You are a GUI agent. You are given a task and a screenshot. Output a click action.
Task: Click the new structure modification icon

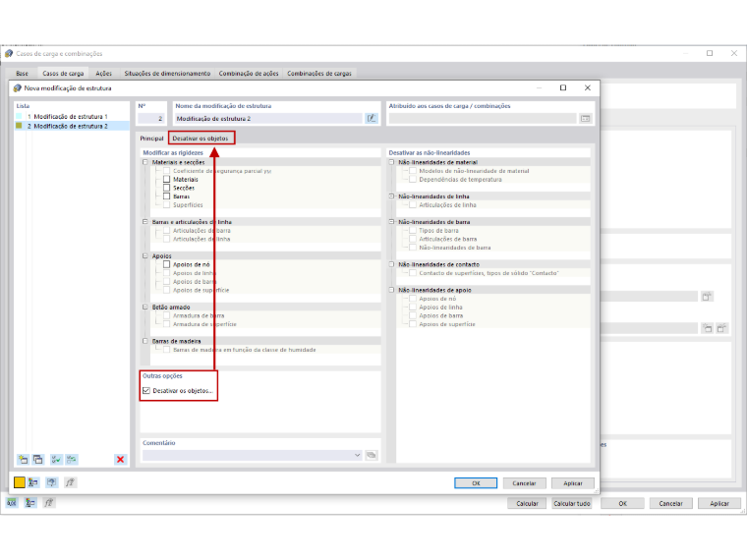click(x=23, y=459)
